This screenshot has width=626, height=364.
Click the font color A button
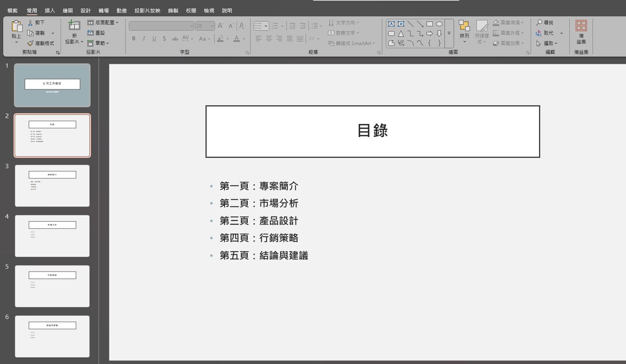coord(237,39)
